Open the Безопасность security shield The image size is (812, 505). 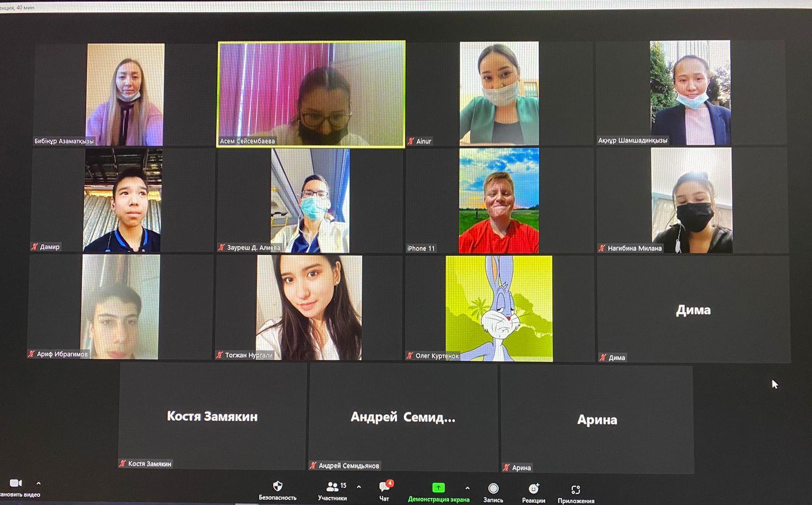tap(277, 487)
